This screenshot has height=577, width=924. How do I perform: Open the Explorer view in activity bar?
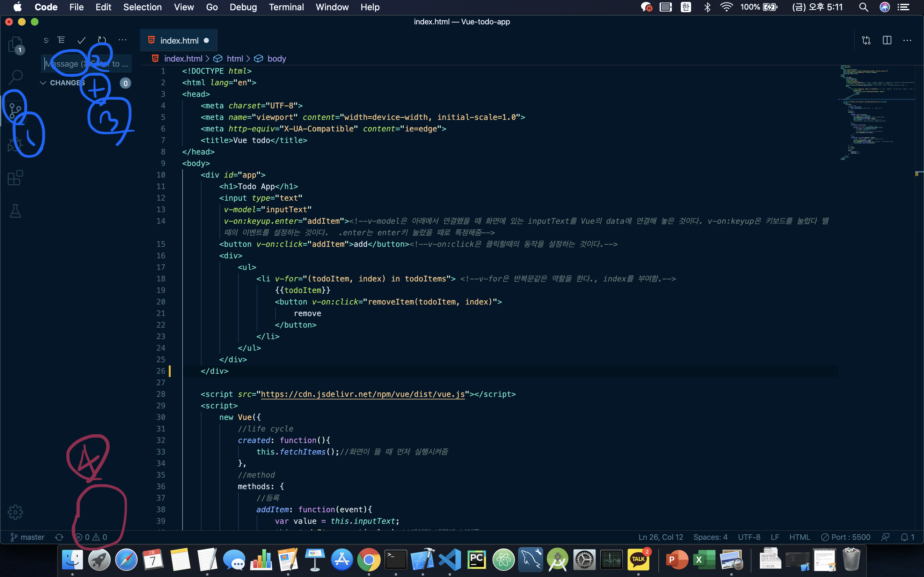pos(15,45)
